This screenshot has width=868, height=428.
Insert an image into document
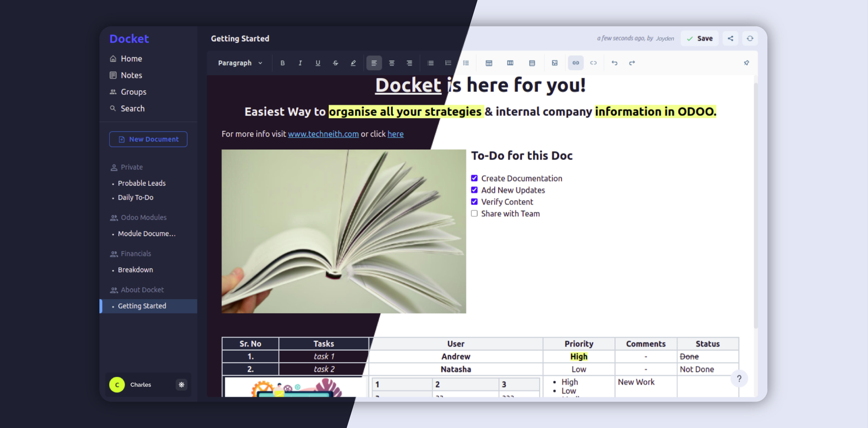(x=555, y=63)
